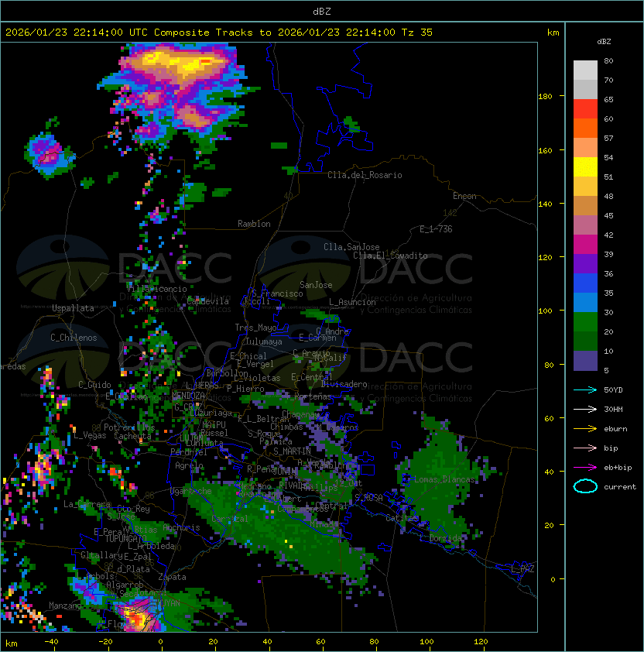Screen dimensions: 644x652
Task: Pick the light grey 70-80 dBZ swatch
Action: click(585, 70)
